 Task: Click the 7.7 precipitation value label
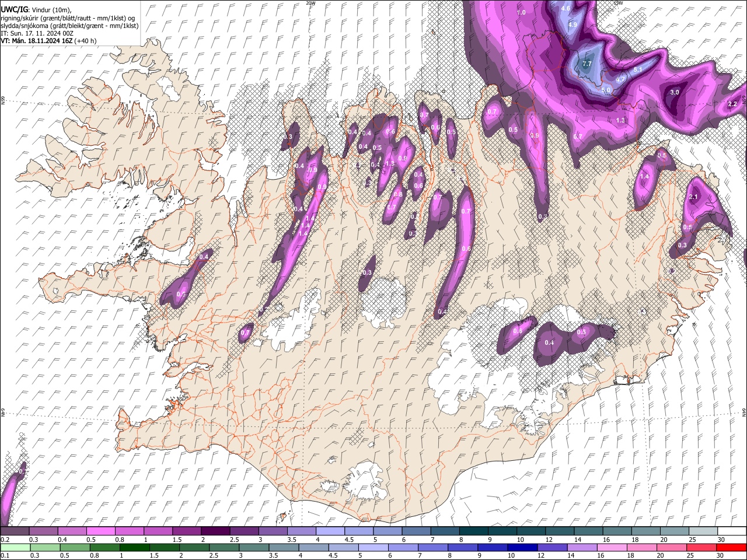click(x=587, y=64)
